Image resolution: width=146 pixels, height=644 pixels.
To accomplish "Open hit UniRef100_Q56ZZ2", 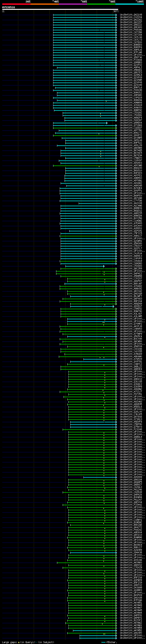I will [131, 25].
